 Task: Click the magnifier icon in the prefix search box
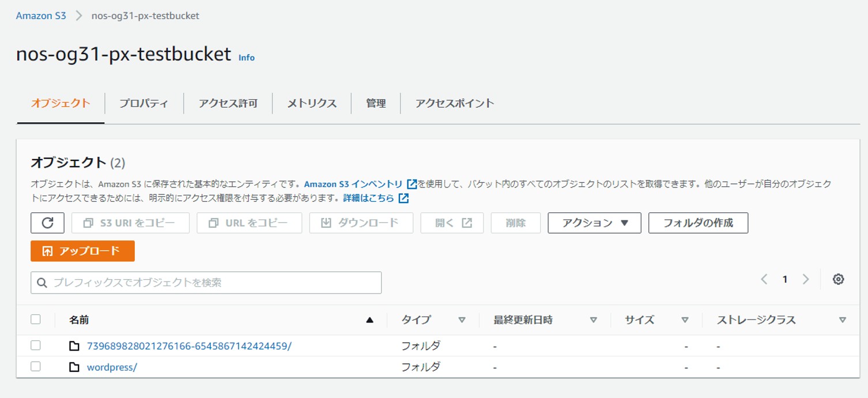pyautogui.click(x=41, y=283)
